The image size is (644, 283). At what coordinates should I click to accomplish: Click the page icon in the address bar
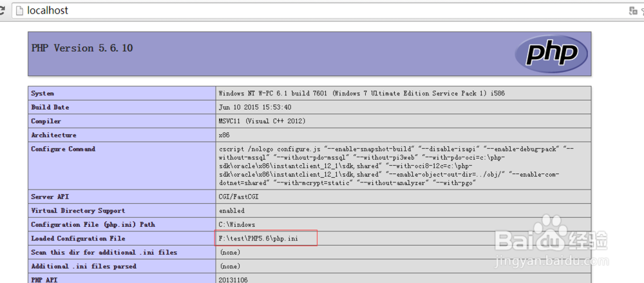coord(19,11)
